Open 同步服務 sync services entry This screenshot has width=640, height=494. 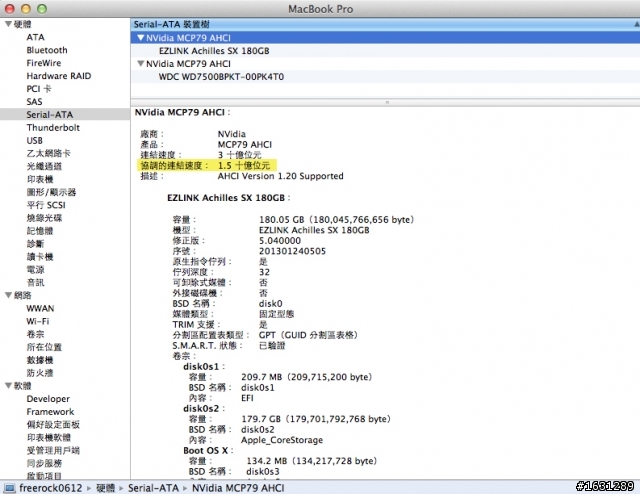[44, 463]
